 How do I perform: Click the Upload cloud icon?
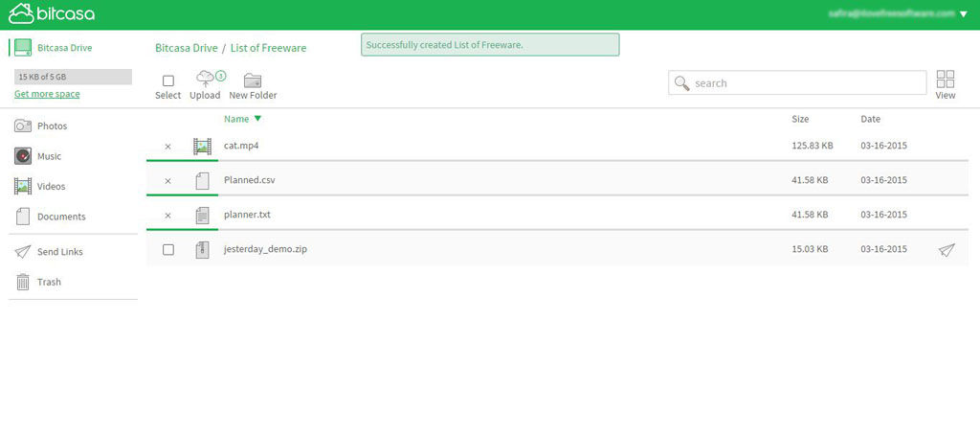pyautogui.click(x=205, y=79)
